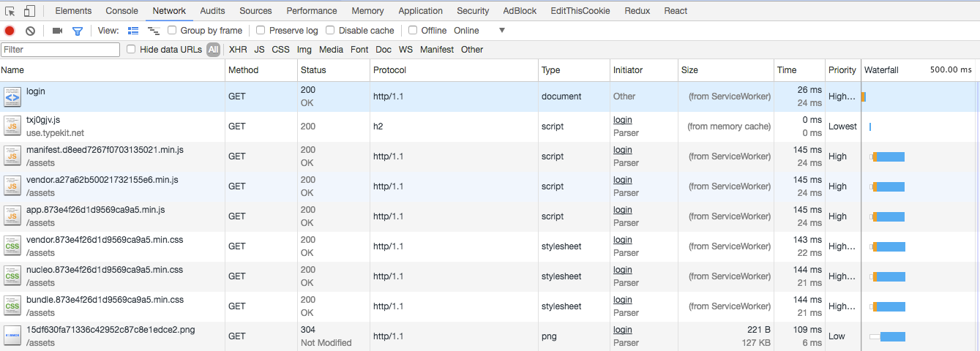Sort by the Size column header
980x351 pixels.
[726, 70]
